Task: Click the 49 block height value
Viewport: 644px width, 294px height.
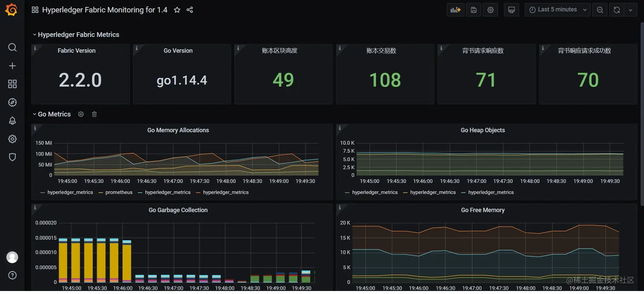Action: tap(283, 80)
